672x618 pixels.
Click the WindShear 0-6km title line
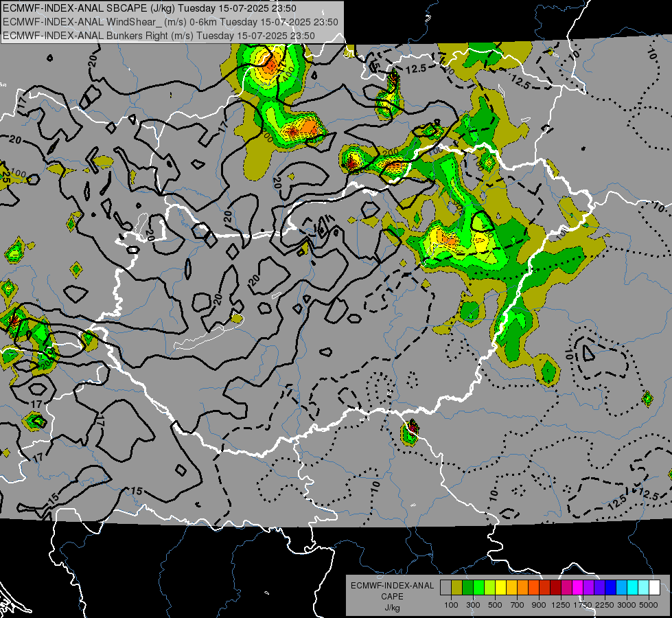pyautogui.click(x=170, y=22)
